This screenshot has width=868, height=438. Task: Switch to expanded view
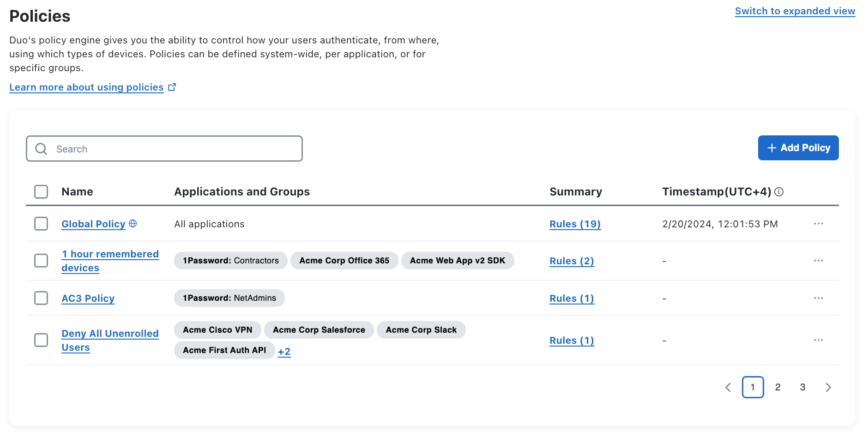(795, 11)
